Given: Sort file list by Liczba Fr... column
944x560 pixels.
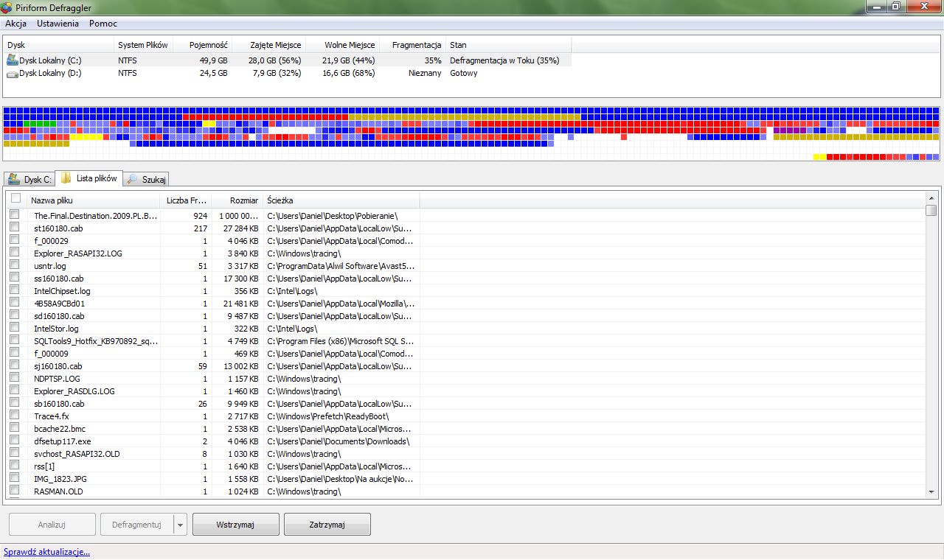Looking at the screenshot, I should click(184, 200).
